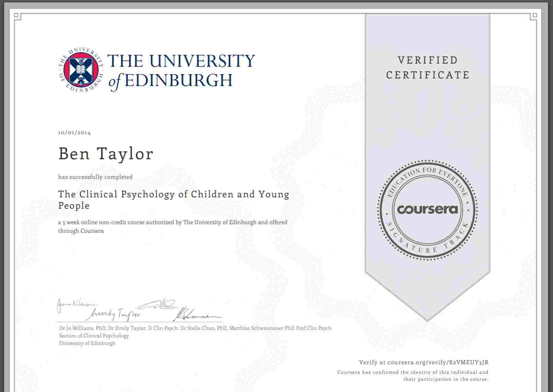
Task: Click the Coursera Signature Track seal
Action: (x=427, y=209)
